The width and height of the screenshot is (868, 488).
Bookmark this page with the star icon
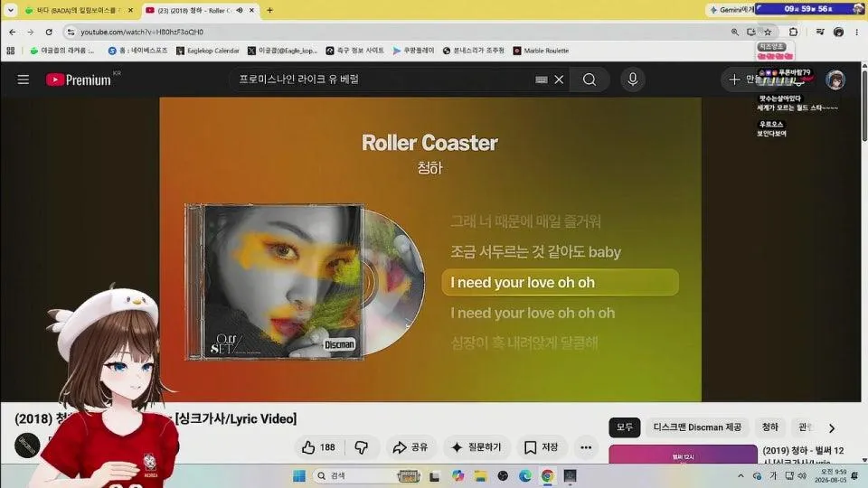click(768, 33)
